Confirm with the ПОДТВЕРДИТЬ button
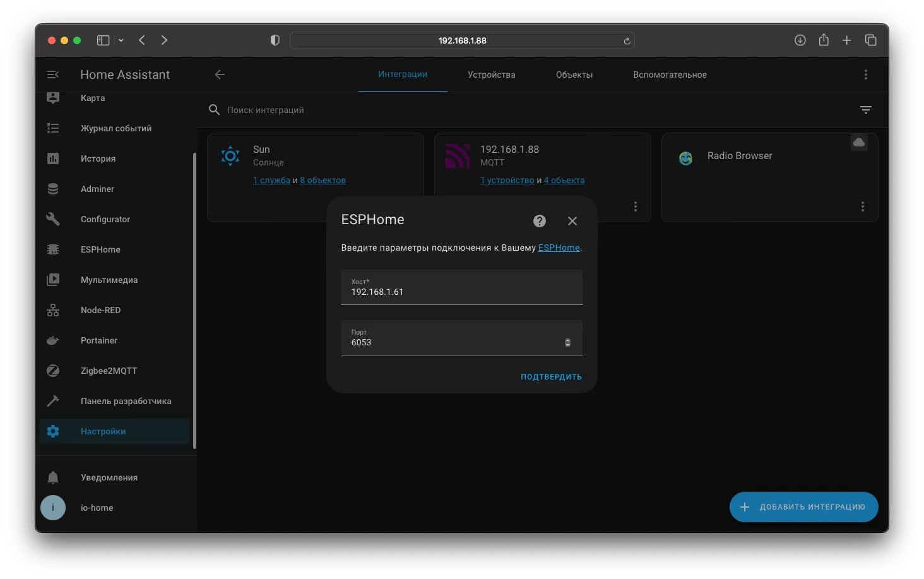924x579 pixels. (x=552, y=377)
